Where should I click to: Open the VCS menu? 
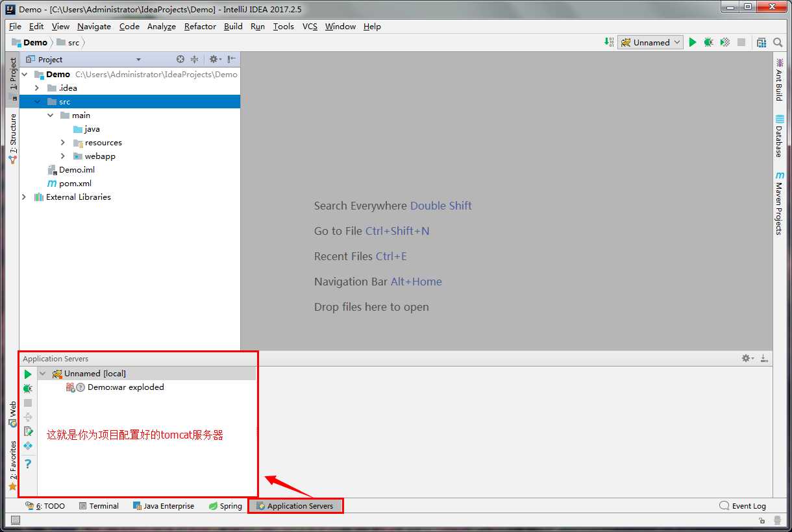point(310,26)
